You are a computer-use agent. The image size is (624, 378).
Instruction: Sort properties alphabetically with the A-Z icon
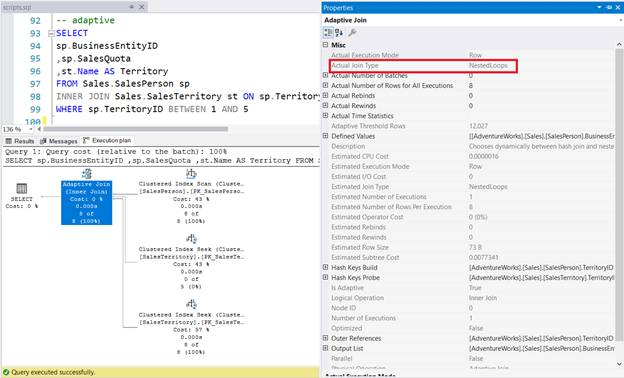(x=339, y=33)
